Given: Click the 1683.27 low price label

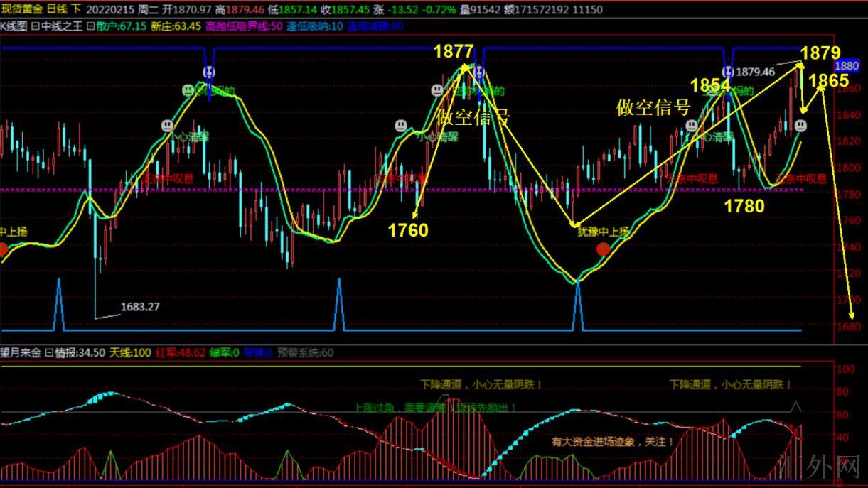Looking at the screenshot, I should pyautogui.click(x=140, y=308).
